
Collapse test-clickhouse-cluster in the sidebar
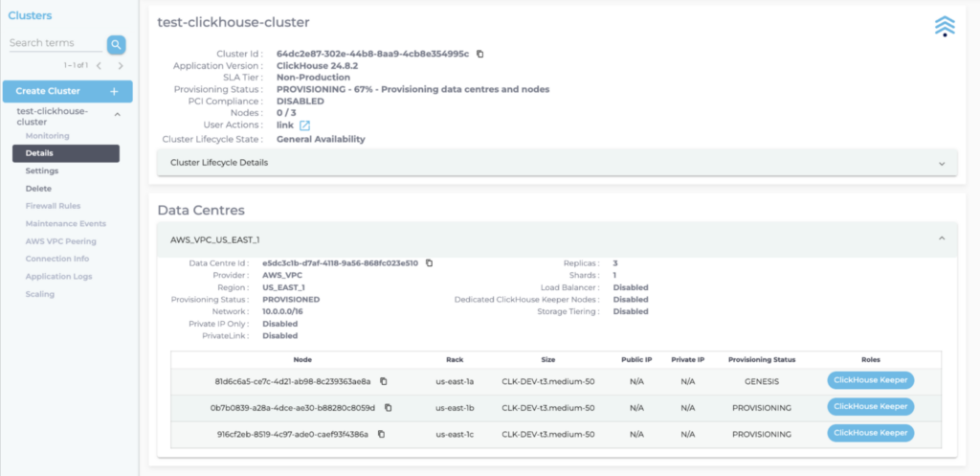(118, 115)
